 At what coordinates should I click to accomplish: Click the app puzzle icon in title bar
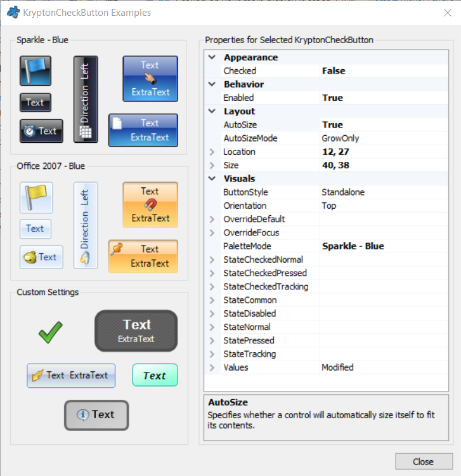(x=13, y=13)
